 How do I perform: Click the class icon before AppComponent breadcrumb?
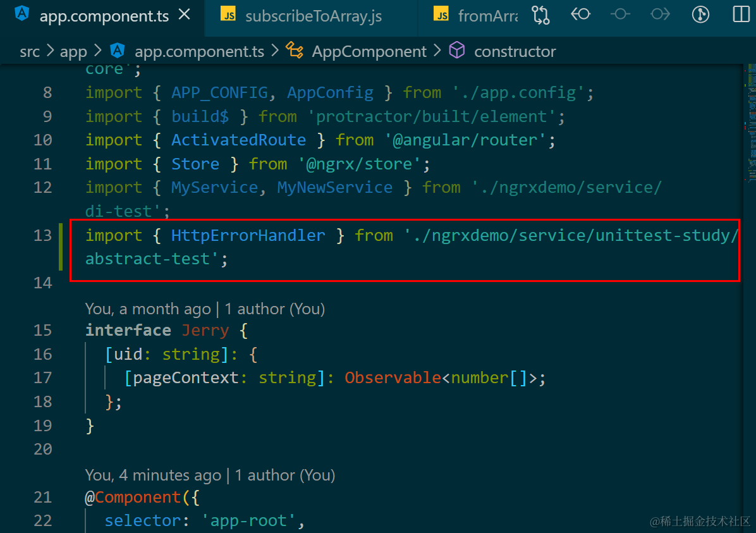point(294,50)
